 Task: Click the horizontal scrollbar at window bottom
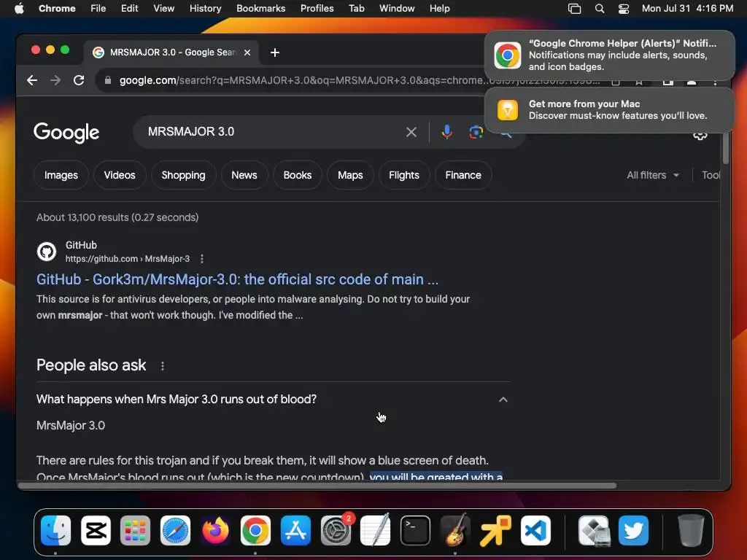[x=317, y=486]
